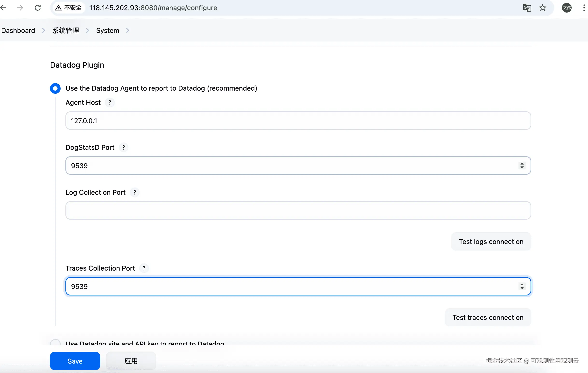The height and width of the screenshot is (373, 588).
Task: Select Datadog site and API key option
Action: click(55, 343)
